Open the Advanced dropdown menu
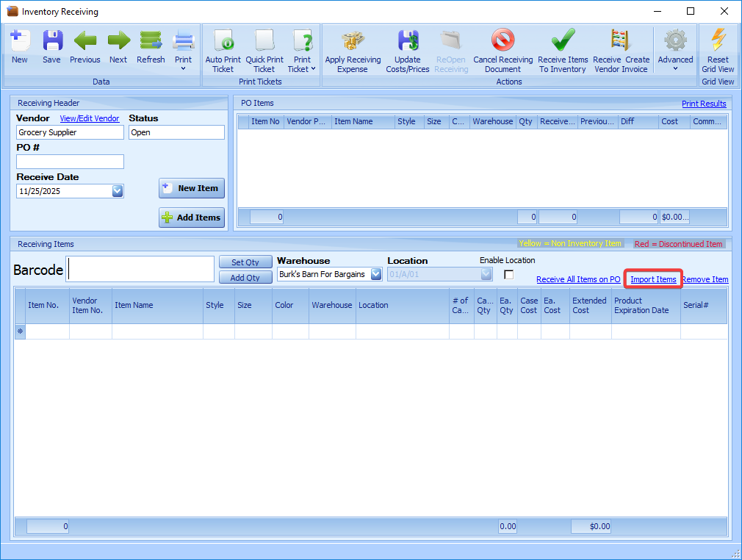This screenshot has width=742, height=560. [675, 50]
